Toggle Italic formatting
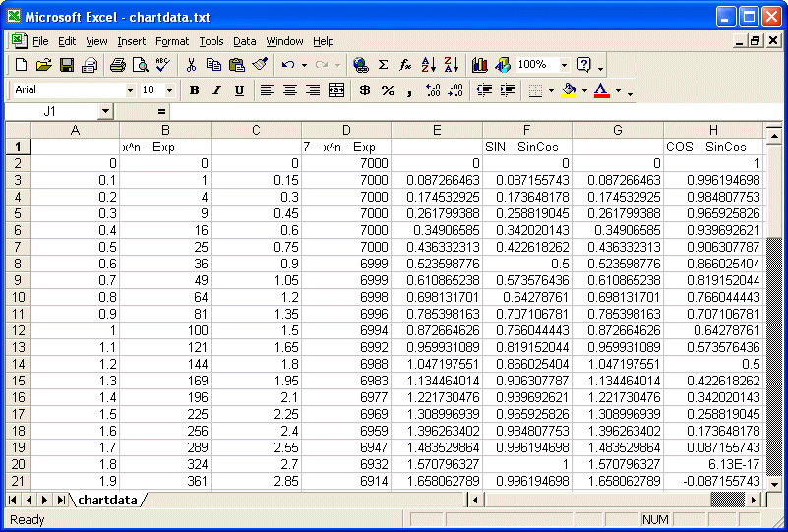The height and width of the screenshot is (532, 788). [x=216, y=90]
